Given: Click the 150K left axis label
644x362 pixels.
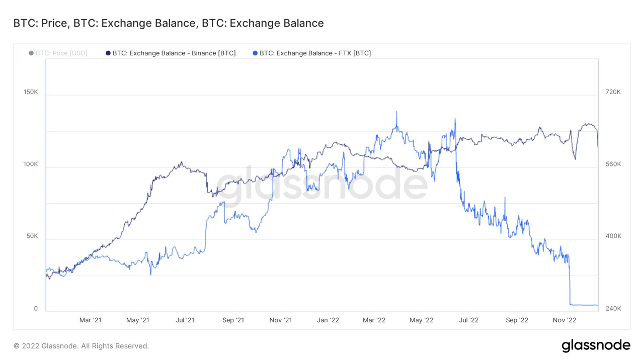Looking at the screenshot, I should coord(31,92).
